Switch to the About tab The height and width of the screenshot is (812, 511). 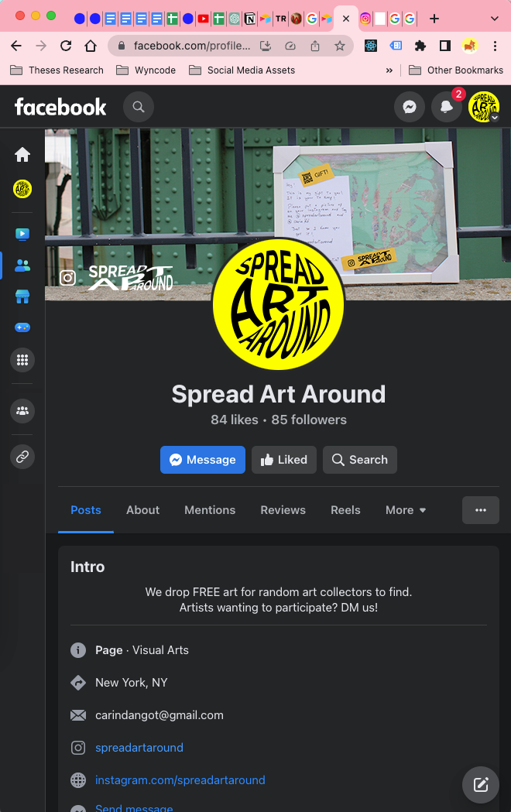(x=143, y=510)
